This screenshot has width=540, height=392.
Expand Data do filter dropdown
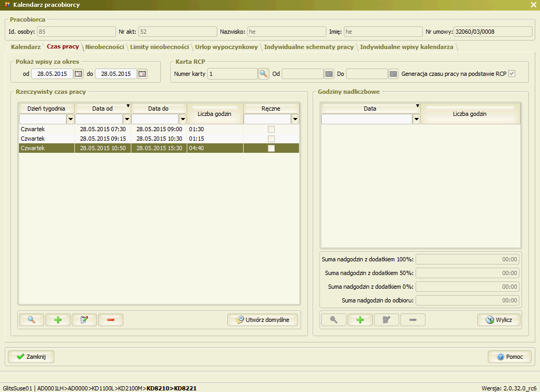[x=183, y=119]
